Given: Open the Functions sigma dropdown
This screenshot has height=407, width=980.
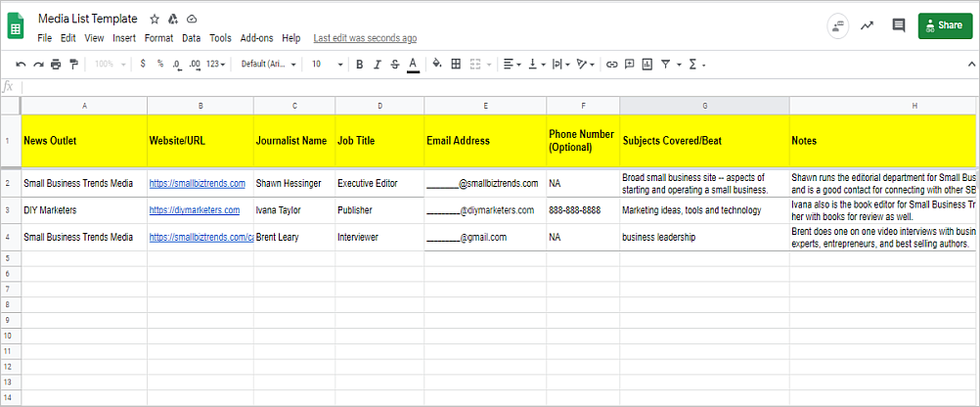Looking at the screenshot, I should tap(696, 65).
